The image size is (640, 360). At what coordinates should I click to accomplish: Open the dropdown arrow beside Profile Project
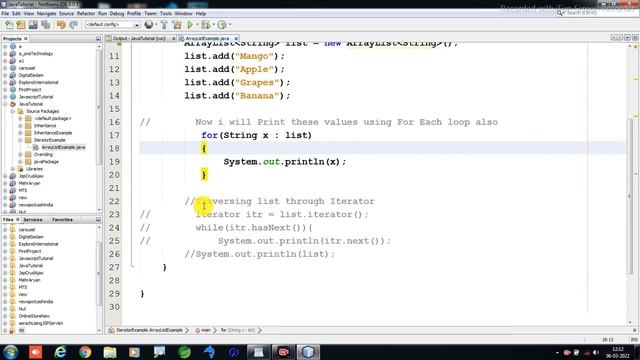230,25
